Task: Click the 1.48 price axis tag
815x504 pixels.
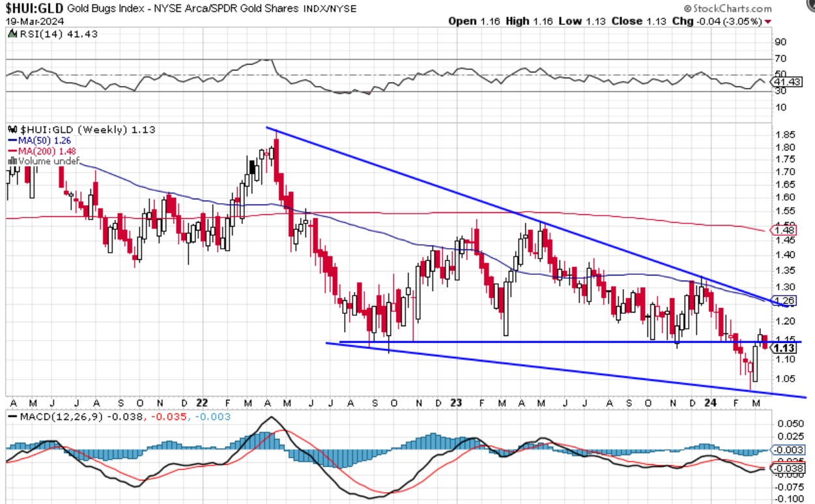Action: [x=784, y=229]
